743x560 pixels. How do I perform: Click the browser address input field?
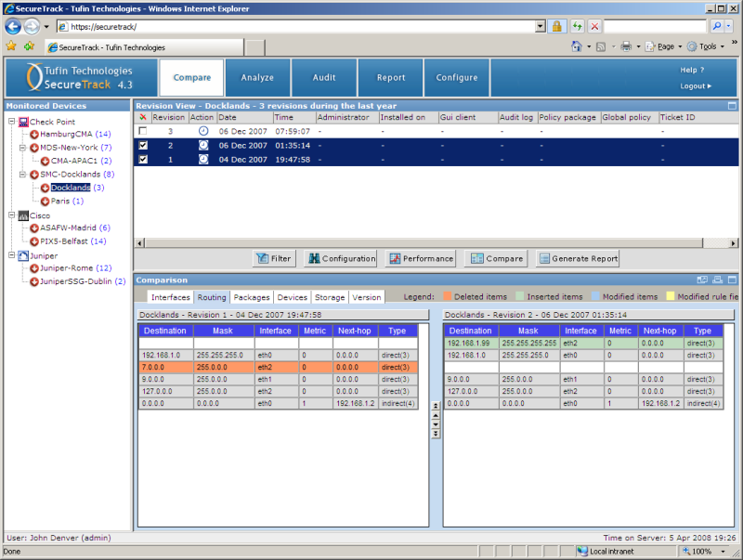tap(303, 27)
